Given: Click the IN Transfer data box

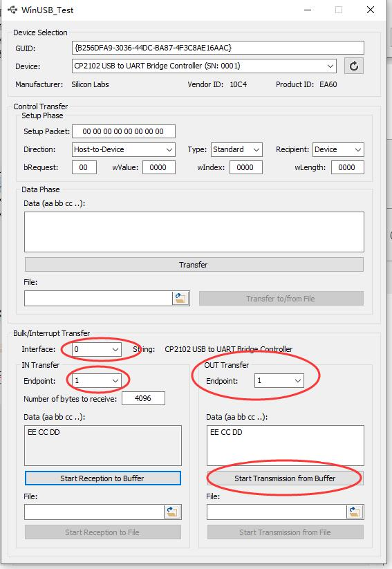Looking at the screenshot, I should pyautogui.click(x=103, y=445).
